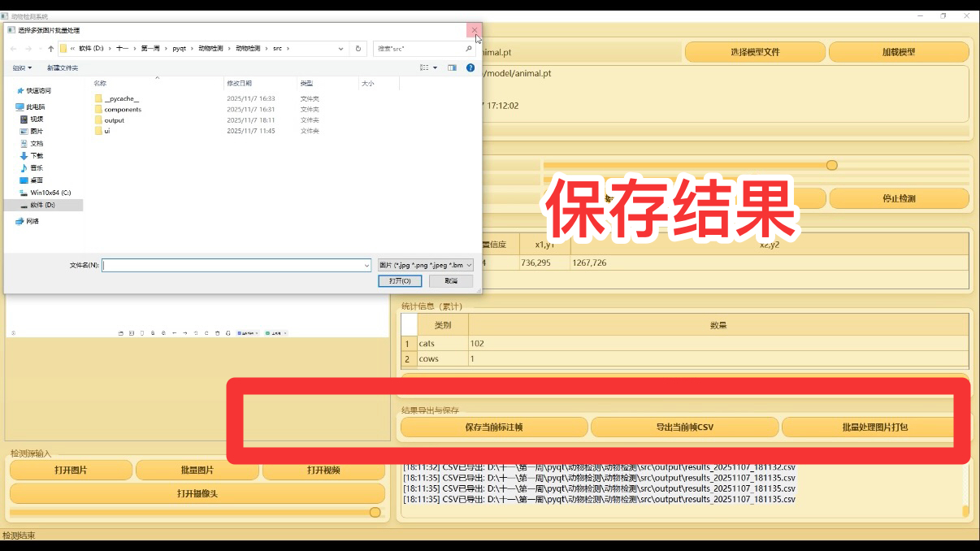The width and height of the screenshot is (980, 551).
Task: Sort files by 大小 column
Action: [x=378, y=83]
